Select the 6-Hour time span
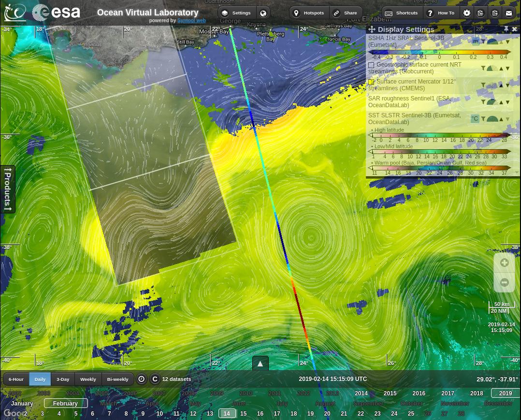 pyautogui.click(x=16, y=379)
